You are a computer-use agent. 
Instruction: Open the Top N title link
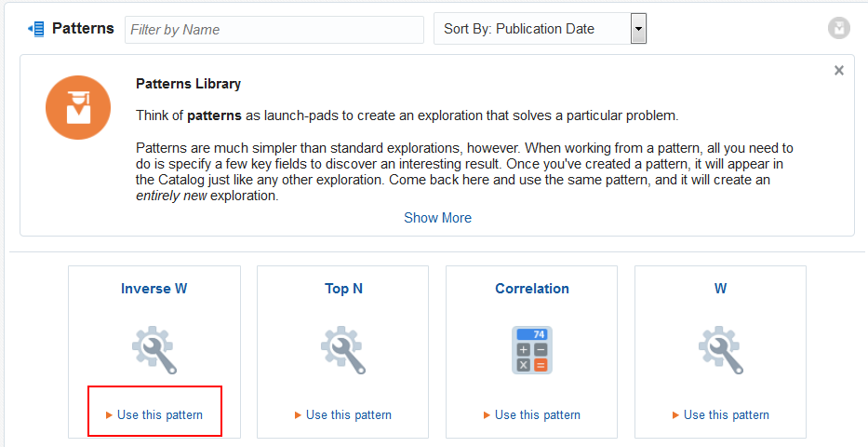coord(344,289)
